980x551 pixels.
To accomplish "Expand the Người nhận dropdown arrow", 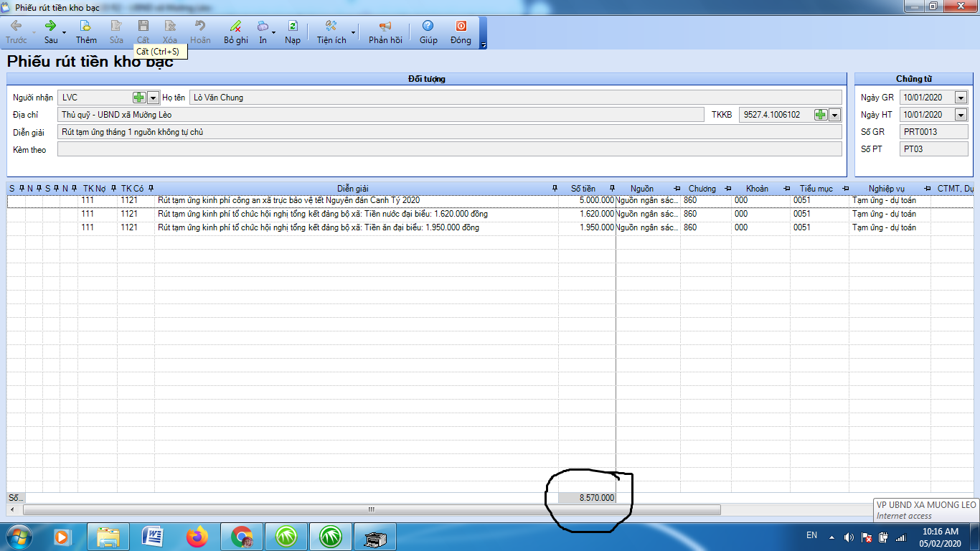I will point(152,98).
